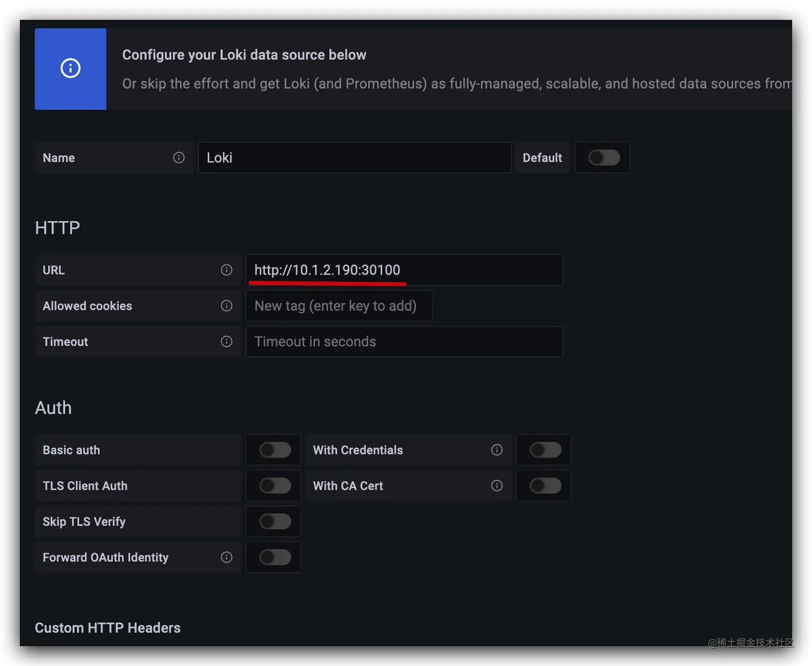This screenshot has height=666, width=812.
Task: Click the "Configure your Loki data source below" heading
Action: (244, 55)
